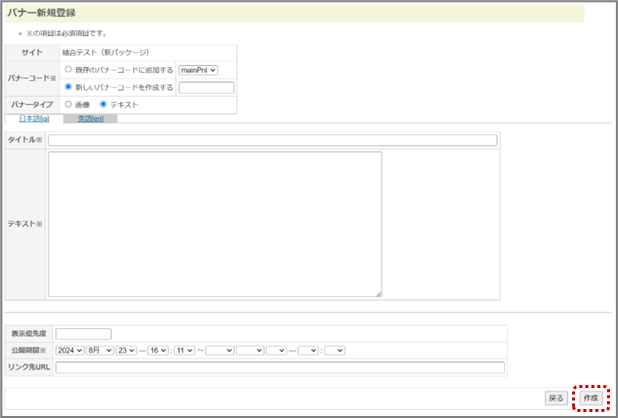The height and width of the screenshot is (418, 618).
Task: Open the start minute 11 dropdown
Action: pyautogui.click(x=184, y=350)
